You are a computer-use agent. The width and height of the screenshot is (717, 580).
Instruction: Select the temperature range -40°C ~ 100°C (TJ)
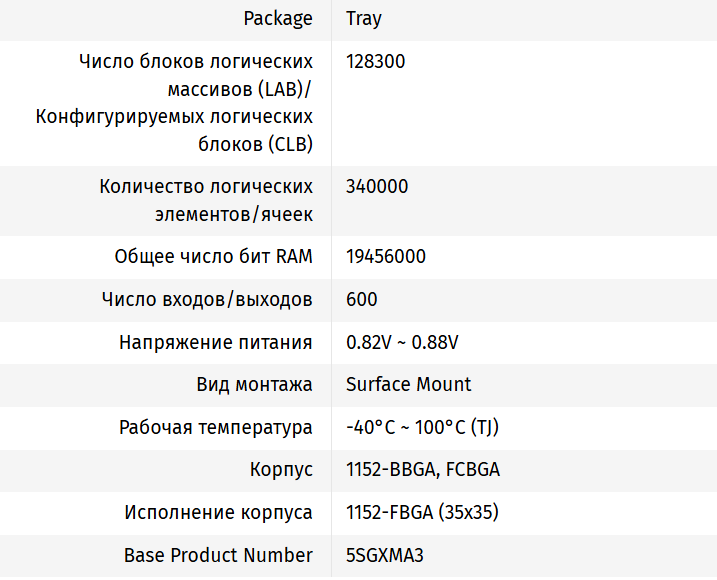[422, 428]
